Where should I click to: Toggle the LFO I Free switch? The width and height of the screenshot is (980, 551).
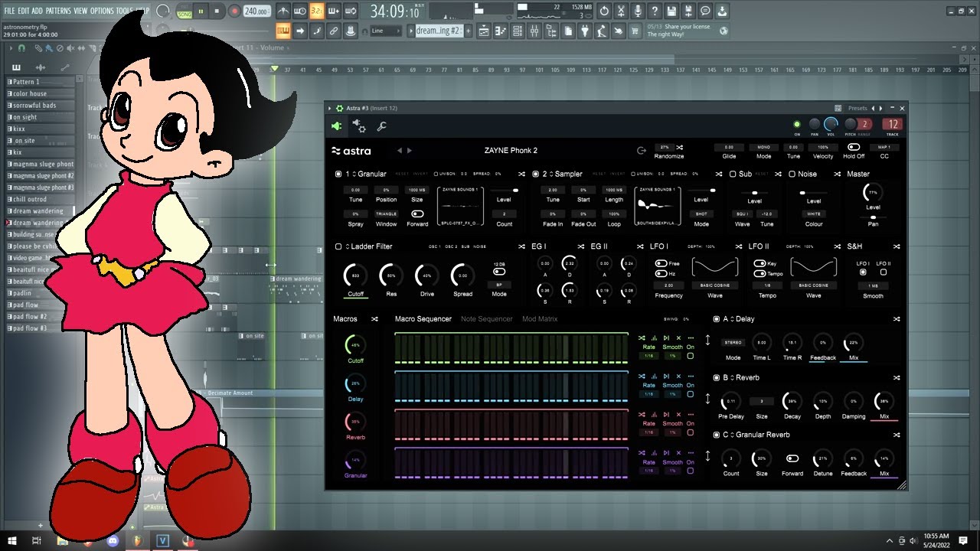tap(661, 263)
